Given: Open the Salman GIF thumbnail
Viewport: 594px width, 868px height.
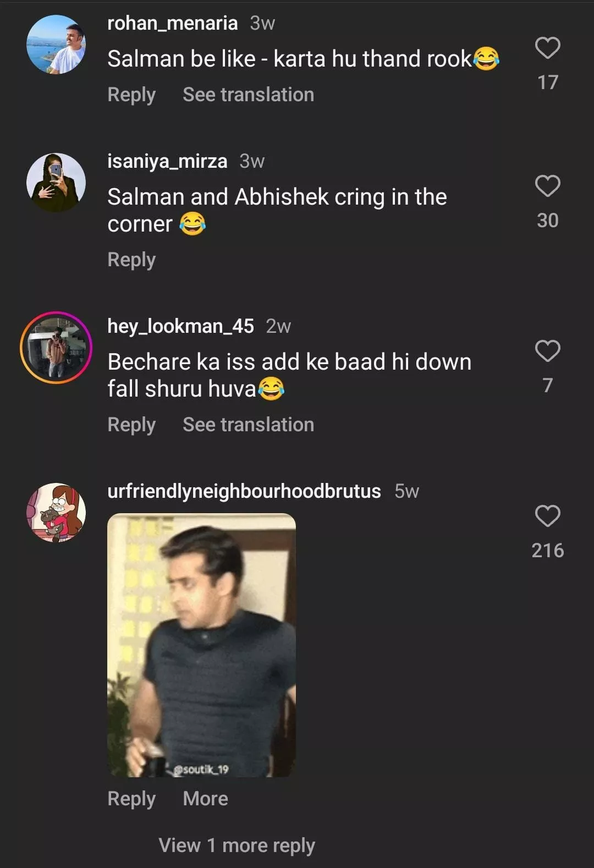Looking at the screenshot, I should pos(201,645).
